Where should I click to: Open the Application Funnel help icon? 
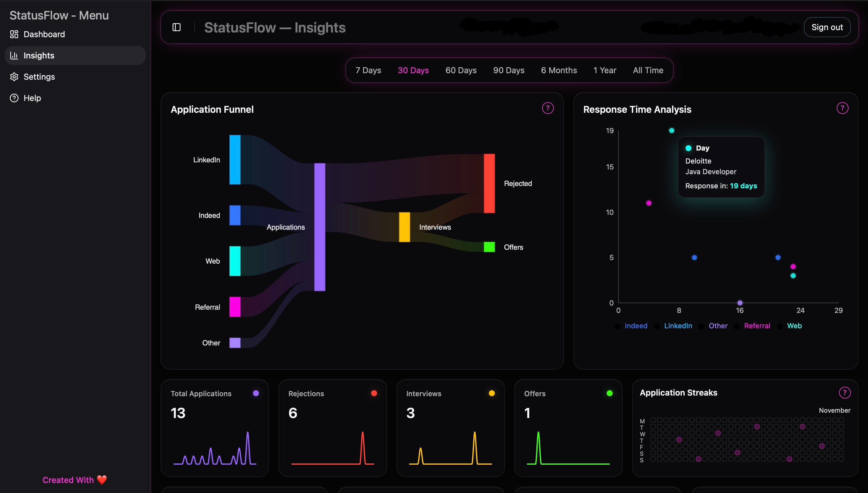(548, 108)
